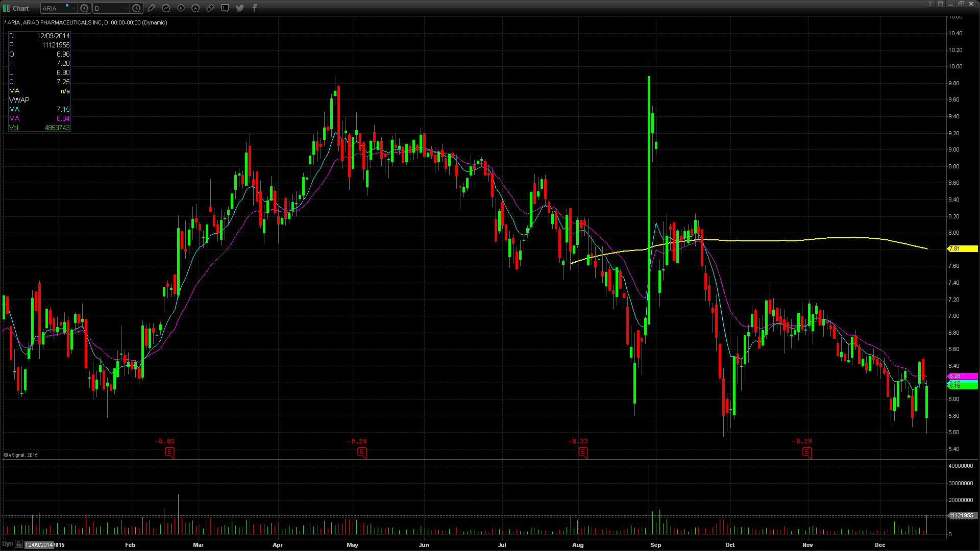Open the comment bubble icon
This screenshot has width=980, height=551.
225,8
